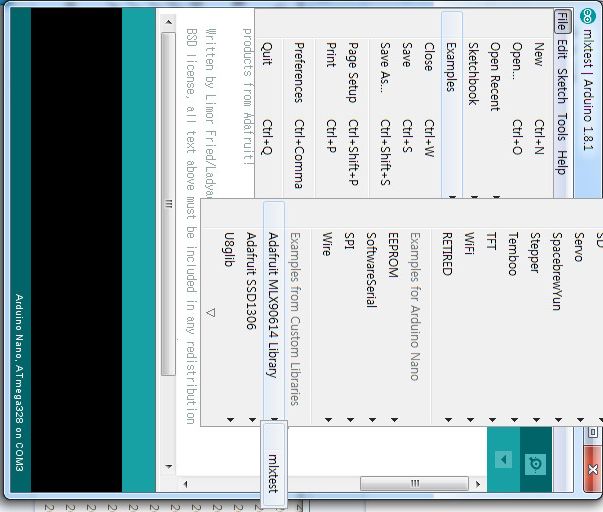Click the 'Examples from Custom Libraries' header
This screenshot has height=512, width=603.
click(295, 319)
